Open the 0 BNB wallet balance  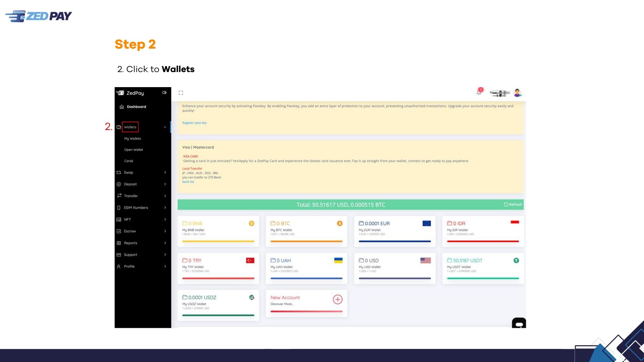tap(192, 224)
